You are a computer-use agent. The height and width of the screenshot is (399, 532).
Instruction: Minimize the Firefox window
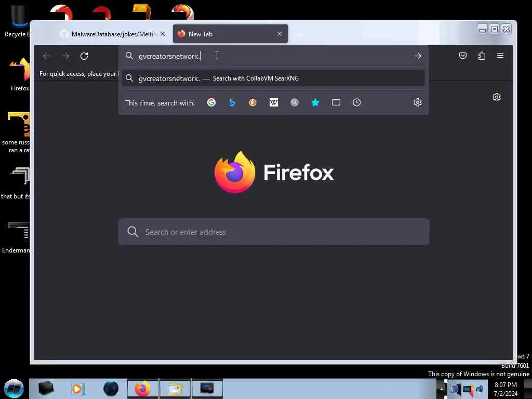tap(482, 29)
